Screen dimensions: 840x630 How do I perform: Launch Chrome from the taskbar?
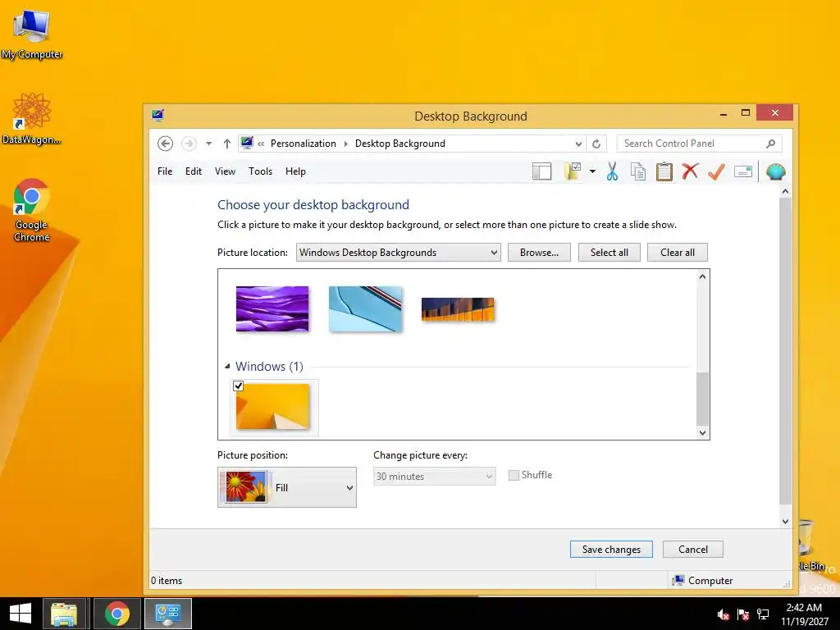(116, 614)
